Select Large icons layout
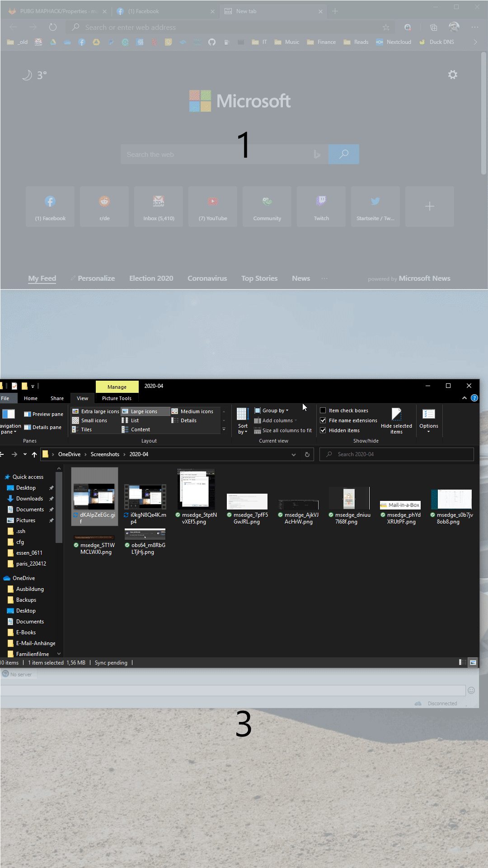The height and width of the screenshot is (868, 488). click(145, 411)
